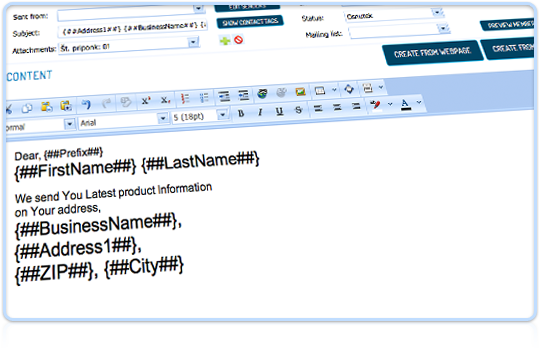Screen dimensions: 540x360
Task: Click the Paste special icon
Action: pyautogui.click(x=66, y=106)
